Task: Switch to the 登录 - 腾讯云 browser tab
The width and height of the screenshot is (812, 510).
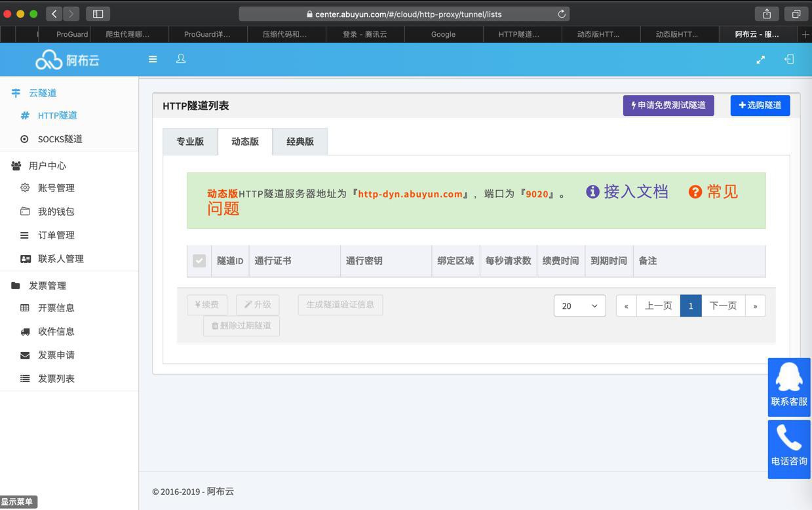Action: pos(365,34)
